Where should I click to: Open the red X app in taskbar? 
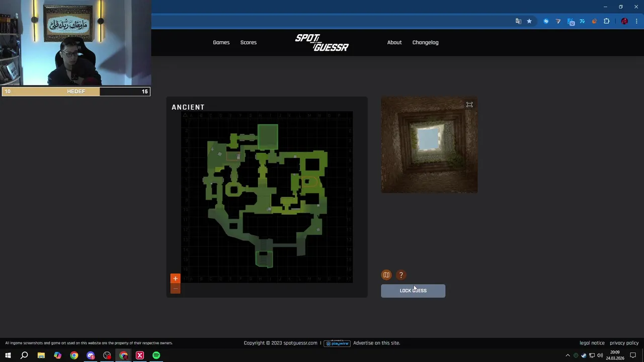tap(140, 355)
